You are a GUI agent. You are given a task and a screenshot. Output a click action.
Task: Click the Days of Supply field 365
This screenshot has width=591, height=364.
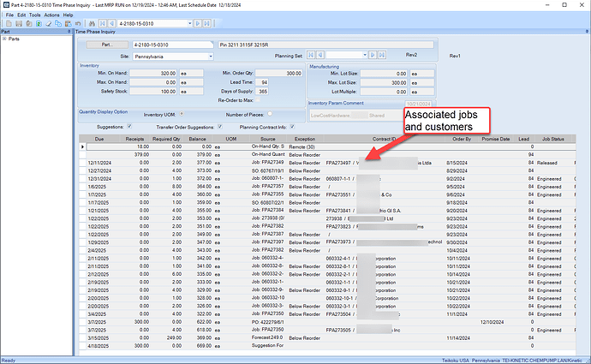point(261,91)
